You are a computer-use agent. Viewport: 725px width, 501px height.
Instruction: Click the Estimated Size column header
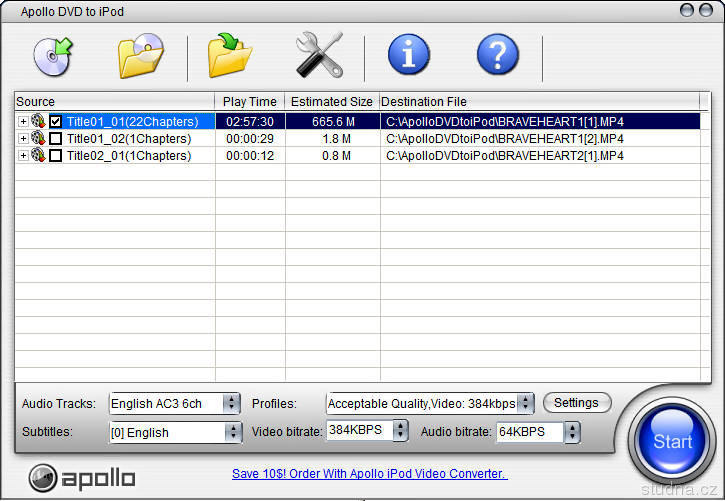click(331, 102)
